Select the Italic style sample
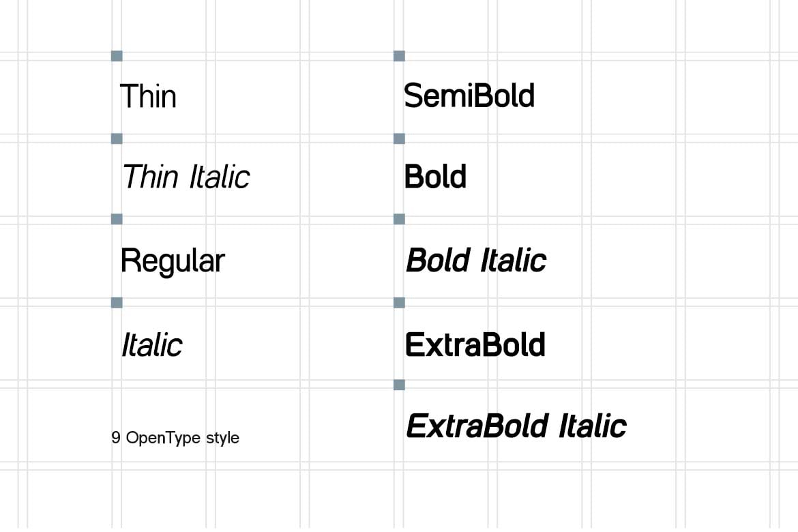 pyautogui.click(x=151, y=344)
